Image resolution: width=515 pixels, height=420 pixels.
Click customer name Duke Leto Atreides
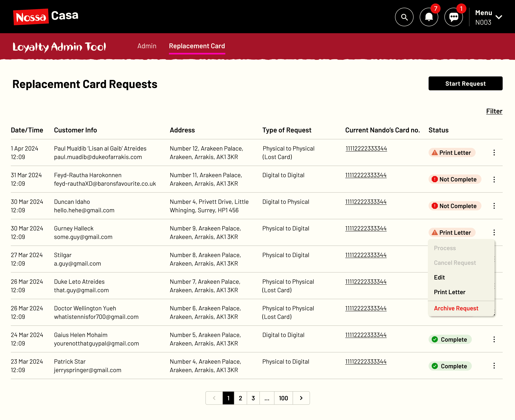(79, 282)
